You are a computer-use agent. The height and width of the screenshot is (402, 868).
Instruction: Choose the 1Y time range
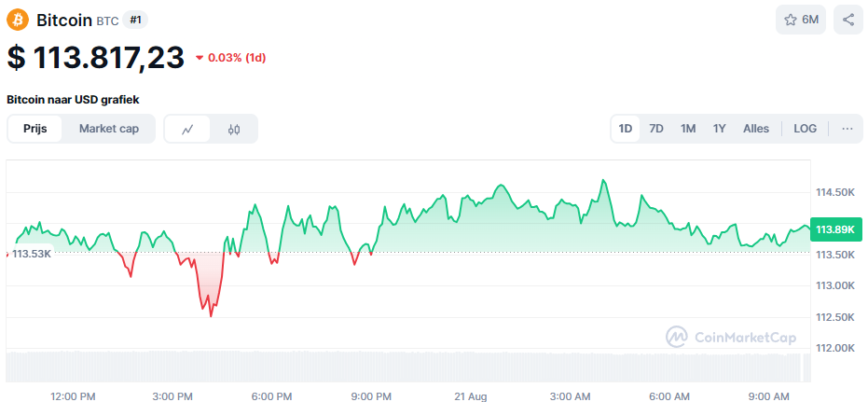coord(719,129)
